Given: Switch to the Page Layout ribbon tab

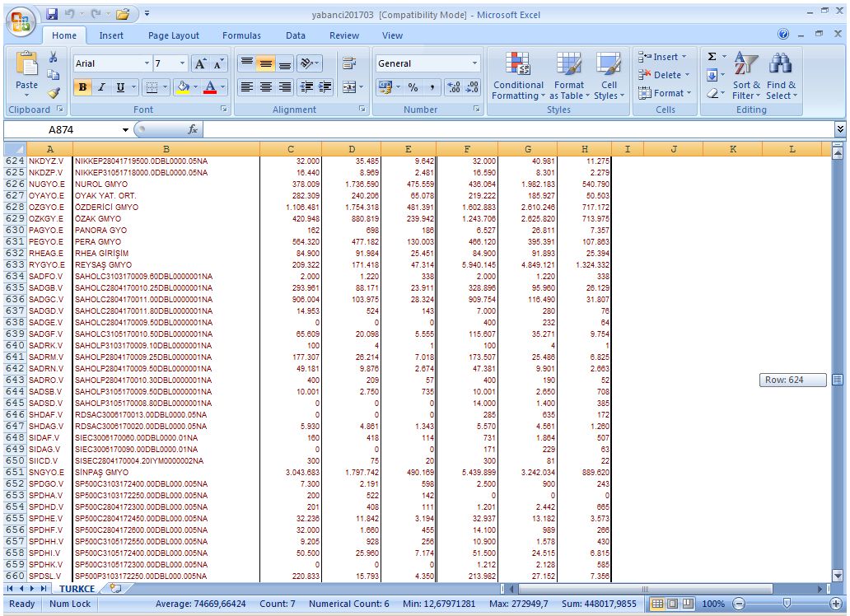Looking at the screenshot, I should pos(174,35).
